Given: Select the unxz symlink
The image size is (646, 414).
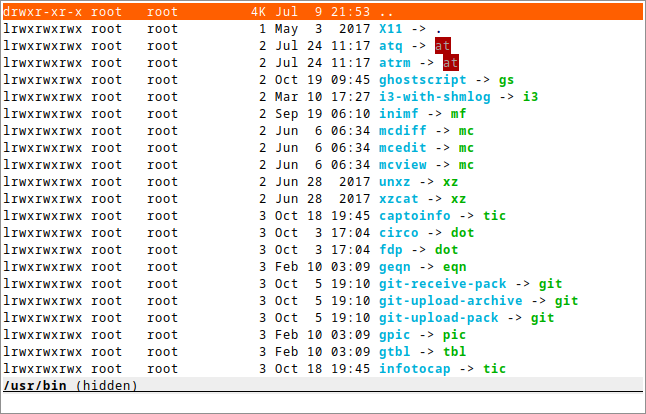Looking at the screenshot, I should tap(395, 182).
